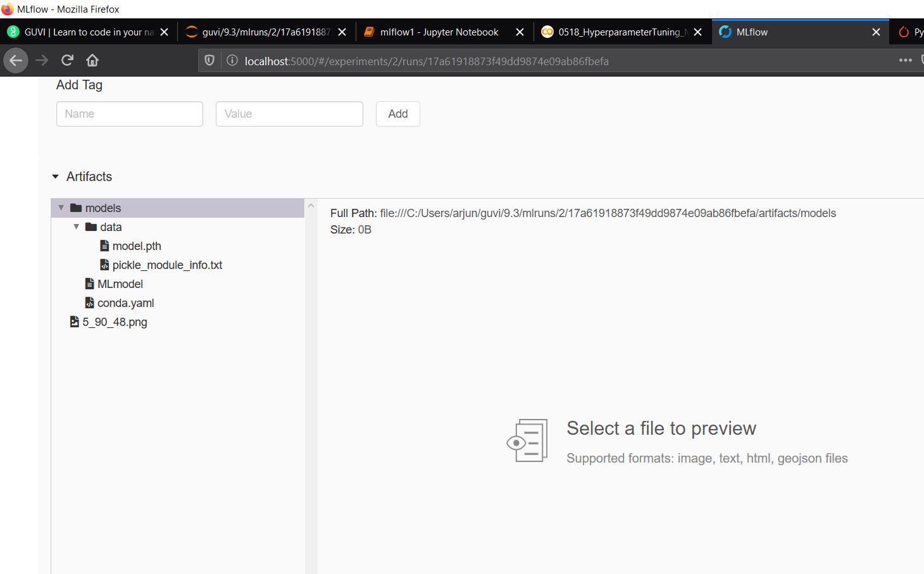Screen dimensions: 924x574
Task: Click the tag Name input field
Action: (x=130, y=114)
